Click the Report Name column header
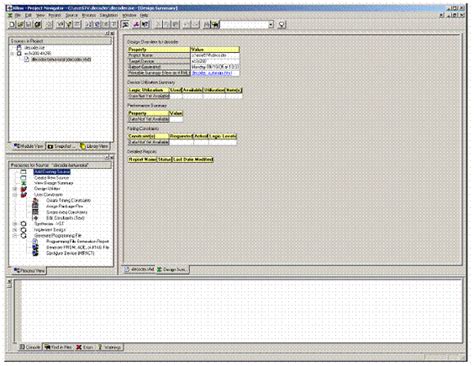Image resolution: width=474 pixels, height=366 pixels. 142,159
